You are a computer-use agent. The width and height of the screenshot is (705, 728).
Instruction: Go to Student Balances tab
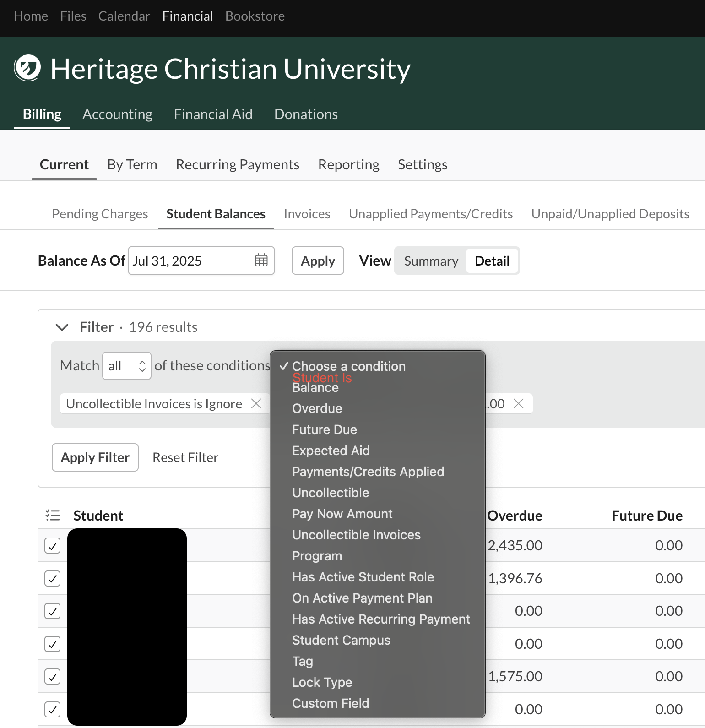(216, 214)
